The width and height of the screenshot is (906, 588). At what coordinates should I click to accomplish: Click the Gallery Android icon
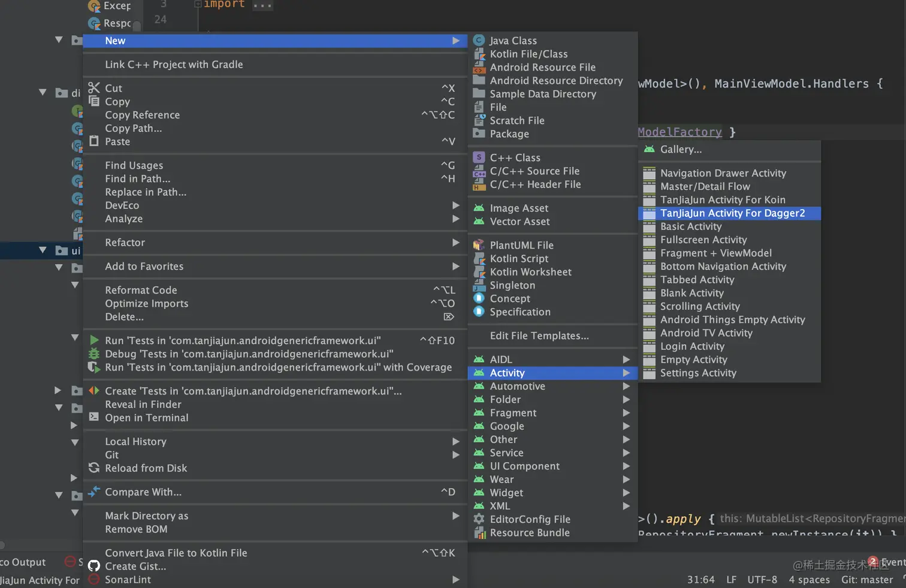coord(649,149)
